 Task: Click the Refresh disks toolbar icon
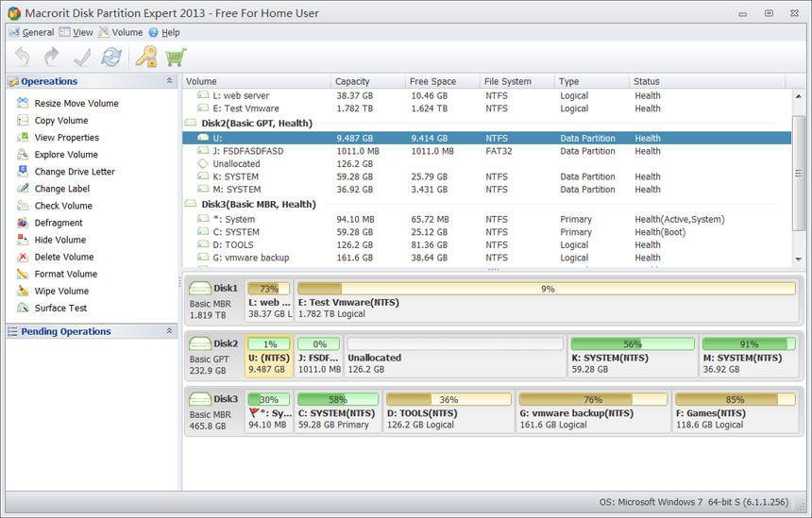[111, 57]
